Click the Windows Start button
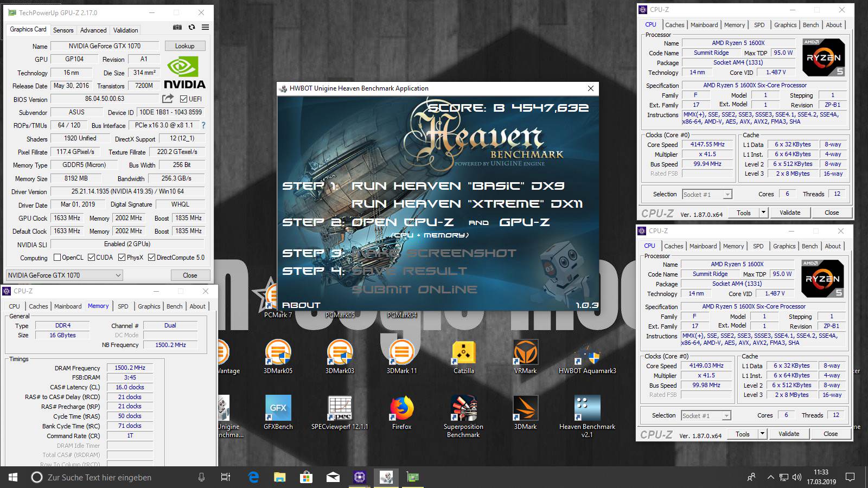The height and width of the screenshot is (488, 868). pyautogui.click(x=13, y=477)
